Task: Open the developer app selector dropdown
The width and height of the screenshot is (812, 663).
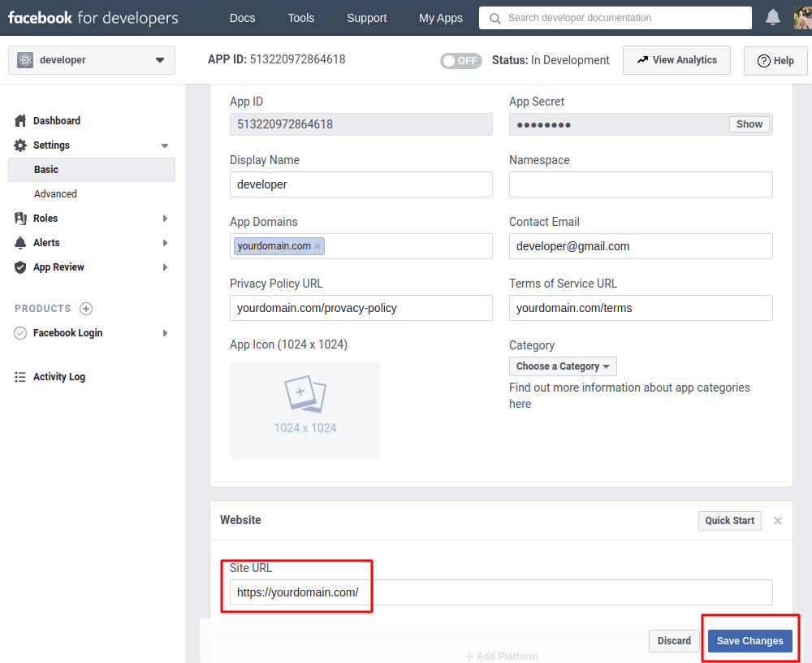Action: (92, 60)
